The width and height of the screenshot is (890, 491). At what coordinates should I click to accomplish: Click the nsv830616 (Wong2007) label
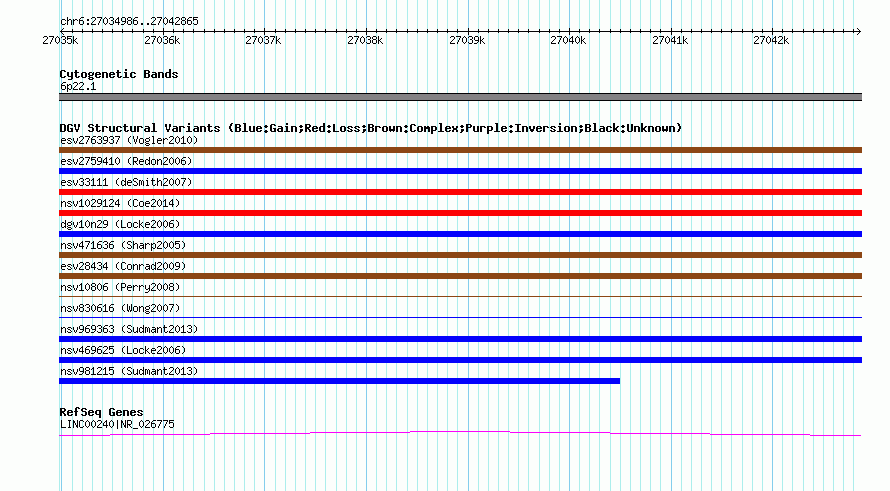(x=120, y=308)
